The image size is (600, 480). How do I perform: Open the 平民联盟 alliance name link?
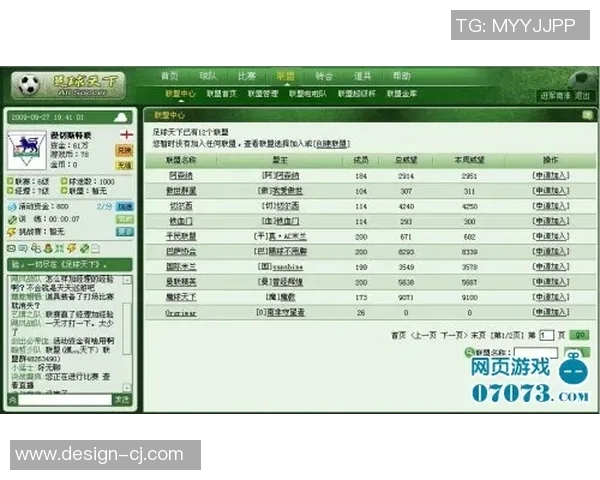tap(181, 236)
